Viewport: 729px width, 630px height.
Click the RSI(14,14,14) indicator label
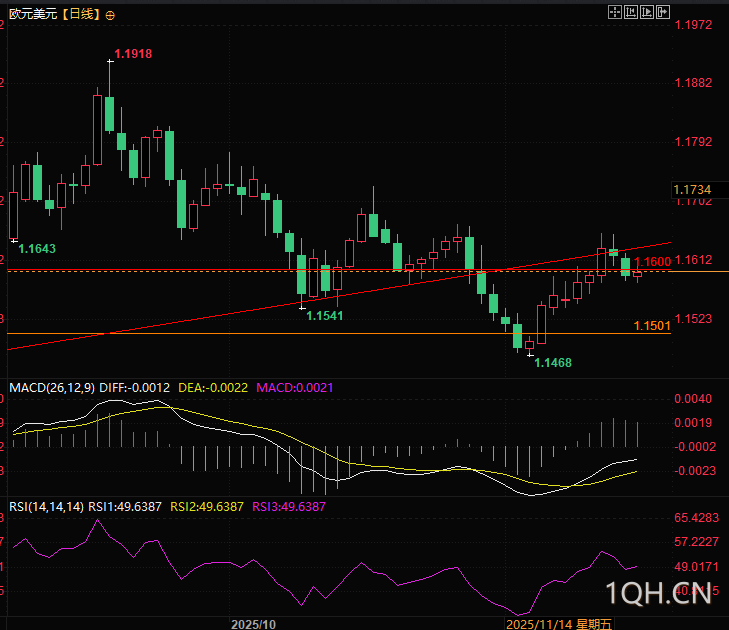[46, 507]
